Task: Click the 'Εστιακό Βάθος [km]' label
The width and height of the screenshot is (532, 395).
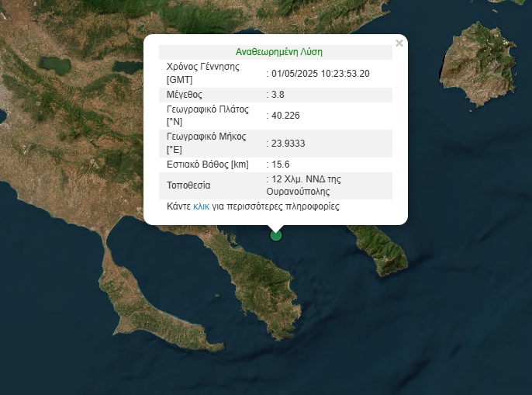Action: (x=206, y=165)
